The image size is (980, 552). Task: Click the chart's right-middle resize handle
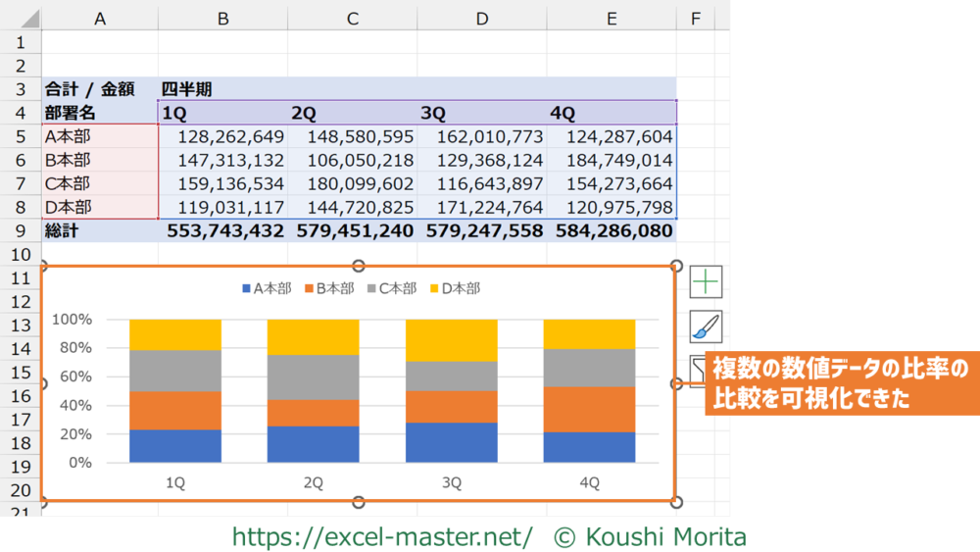coord(676,383)
